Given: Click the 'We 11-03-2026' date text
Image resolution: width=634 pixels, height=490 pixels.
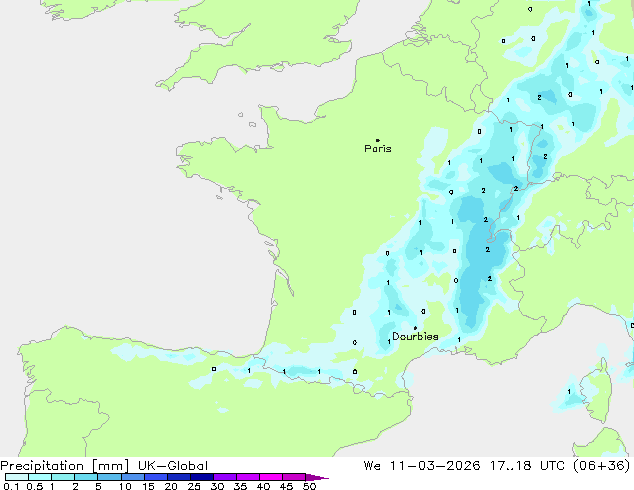Looking at the screenshot, I should (422, 466).
